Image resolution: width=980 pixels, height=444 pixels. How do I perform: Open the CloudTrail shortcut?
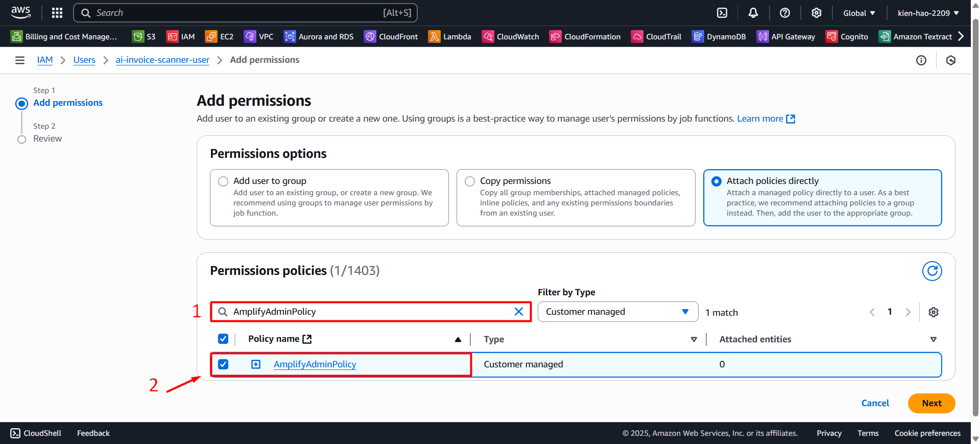[x=657, y=36]
